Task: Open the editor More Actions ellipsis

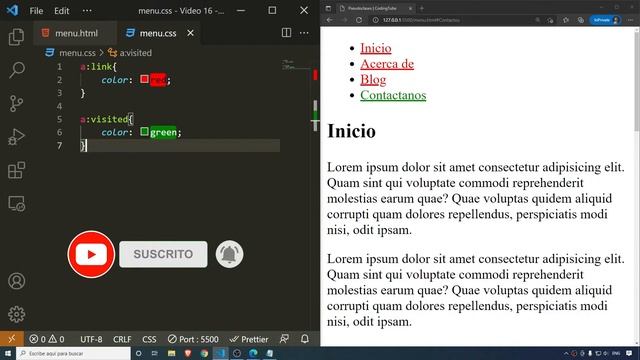Action: [x=304, y=33]
